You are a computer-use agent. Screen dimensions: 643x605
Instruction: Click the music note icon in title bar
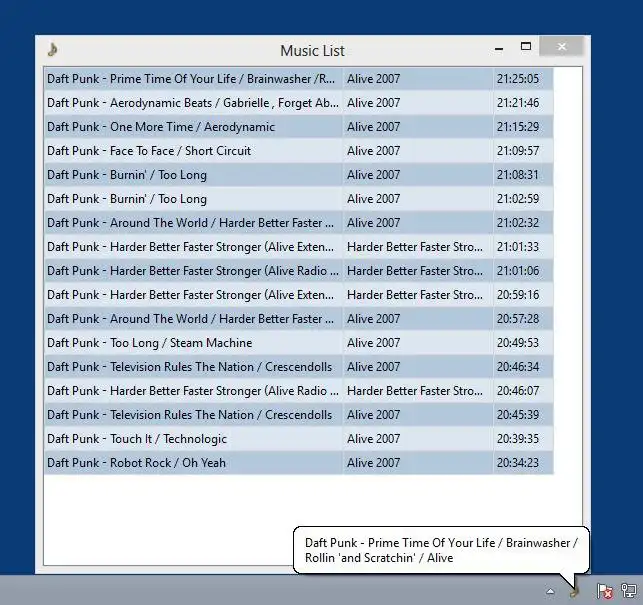point(52,50)
